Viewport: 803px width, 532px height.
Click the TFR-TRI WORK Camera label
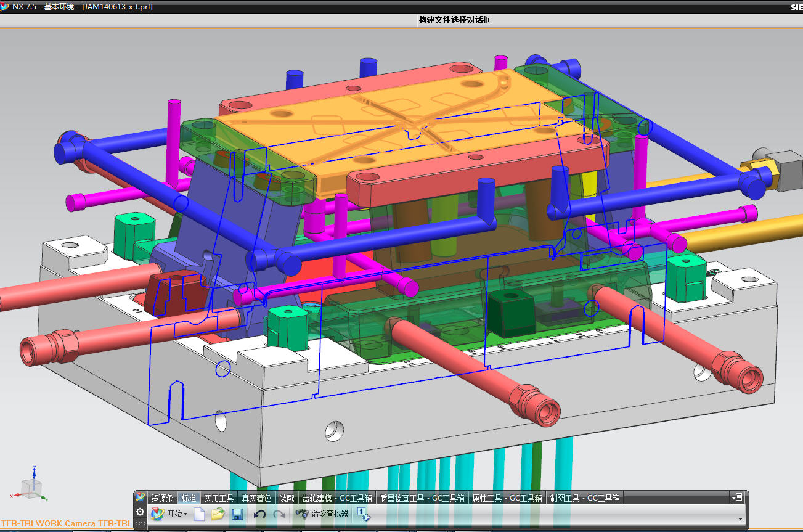(65, 524)
